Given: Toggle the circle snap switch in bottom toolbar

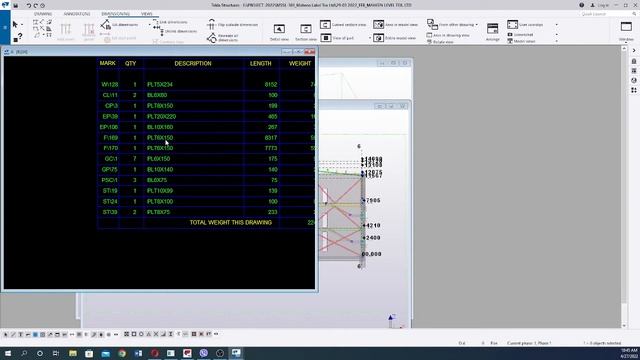Looking at the screenshot, I should click(141, 334).
